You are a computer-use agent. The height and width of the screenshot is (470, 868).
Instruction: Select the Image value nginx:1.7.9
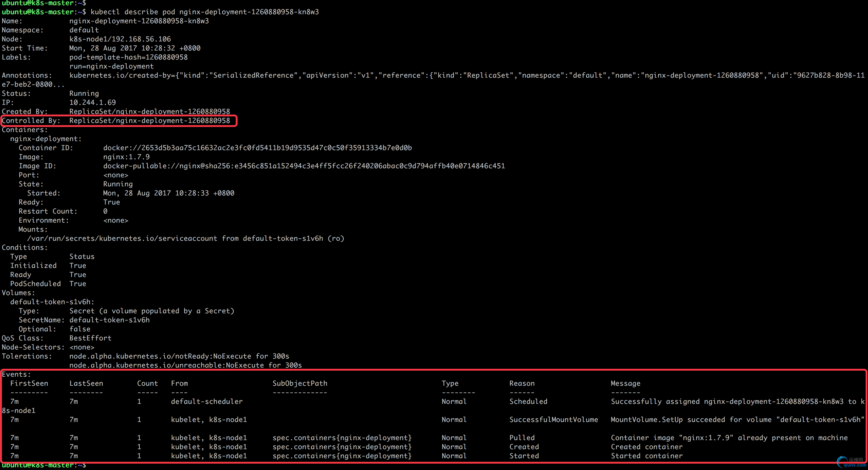pos(126,157)
